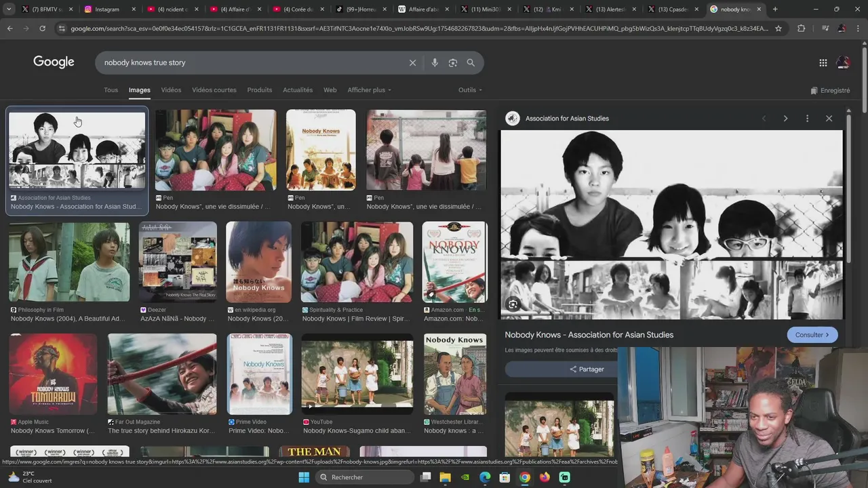Open a new browser tab with the plus icon
The width and height of the screenshot is (868, 488).
[x=775, y=9]
